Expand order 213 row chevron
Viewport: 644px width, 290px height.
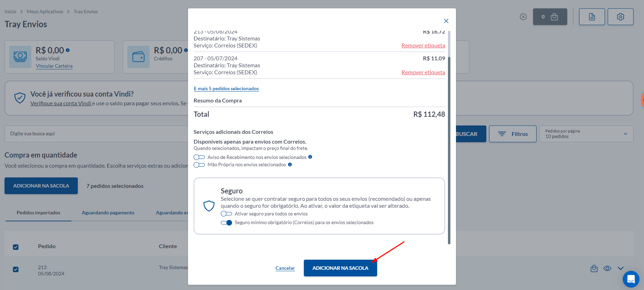click(620, 268)
